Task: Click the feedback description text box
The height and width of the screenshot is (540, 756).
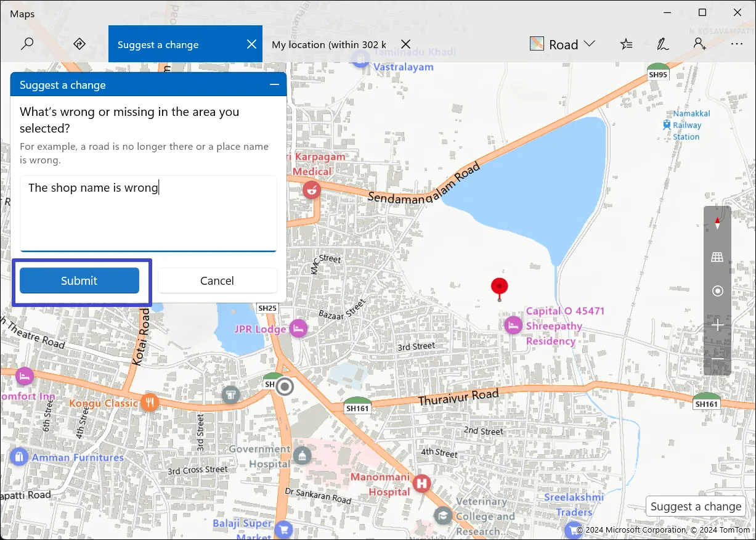Action: [148, 213]
